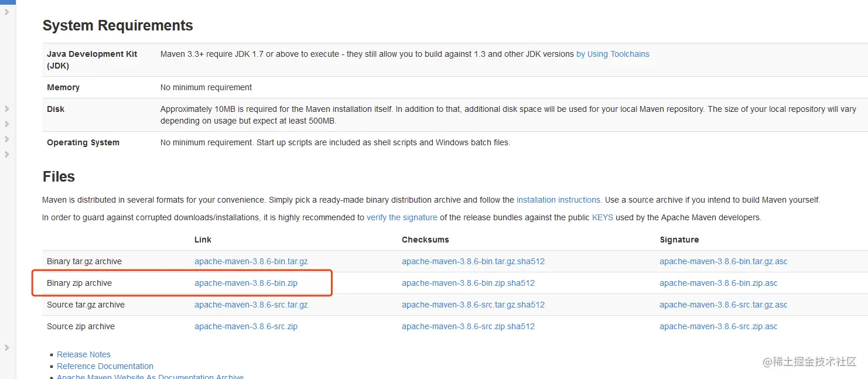Viewport: 868px width, 379px height.
Task: Open apache-maven-3.8.6-src.tar.gz.sha512 checksum
Action: coord(473,305)
